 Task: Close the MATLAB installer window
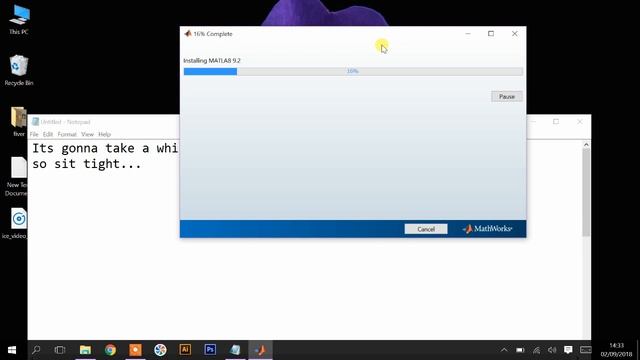515,33
